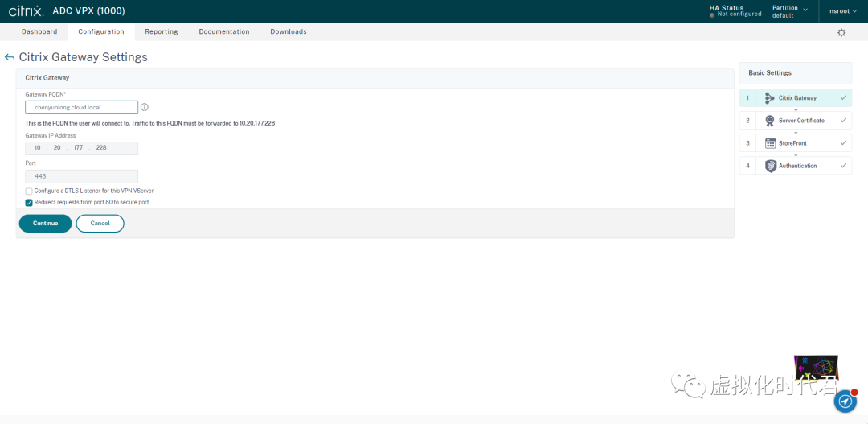Open the Reporting tab
The height and width of the screenshot is (424, 868).
(x=161, y=31)
